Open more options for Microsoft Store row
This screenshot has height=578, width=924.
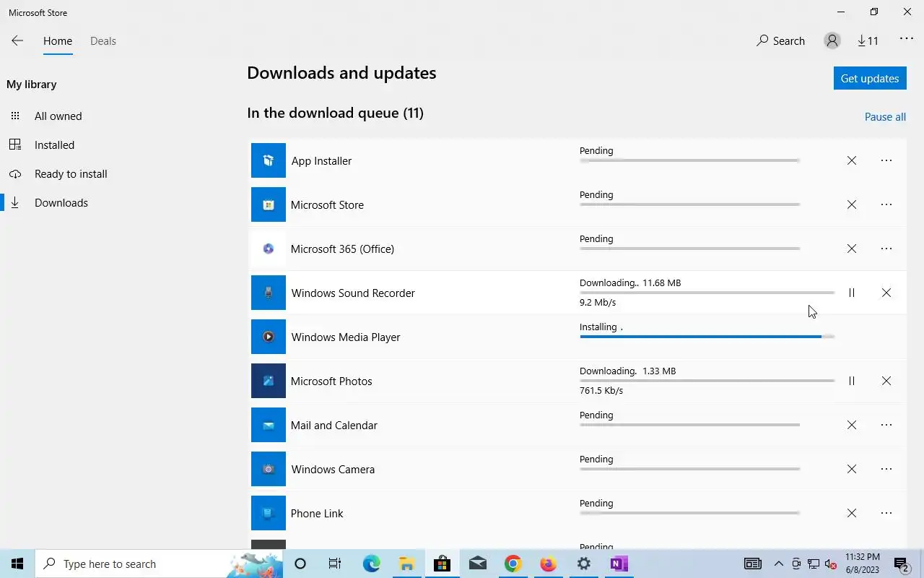(886, 204)
